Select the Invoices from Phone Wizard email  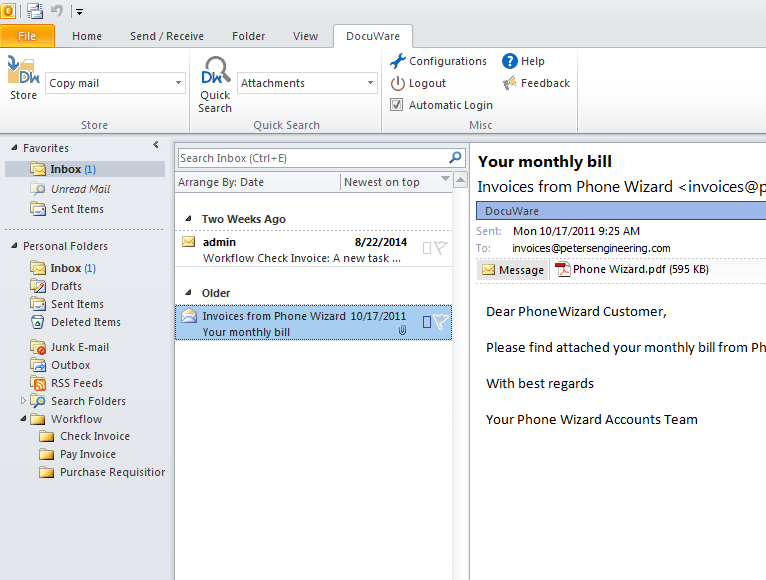[313, 322]
